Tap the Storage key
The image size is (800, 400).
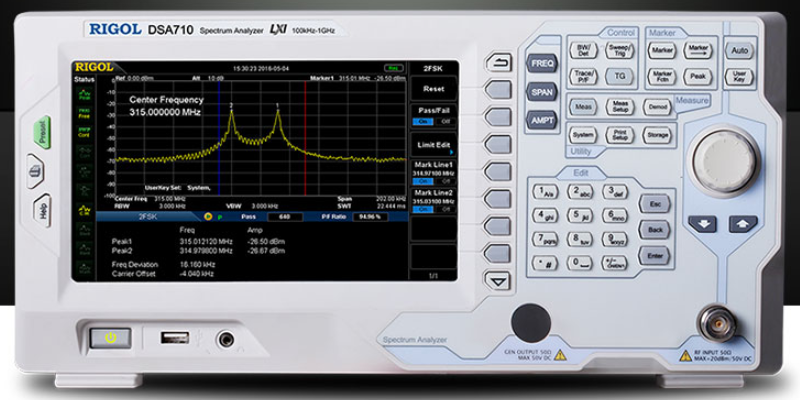[x=657, y=135]
